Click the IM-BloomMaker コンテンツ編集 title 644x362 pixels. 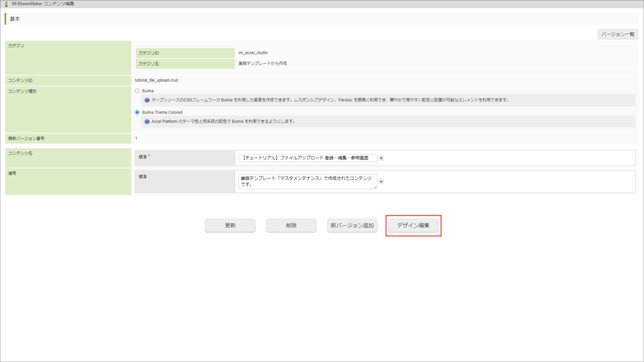coord(43,4)
